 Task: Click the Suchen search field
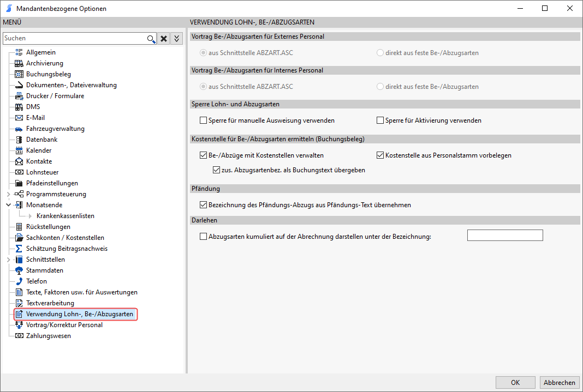(74, 38)
